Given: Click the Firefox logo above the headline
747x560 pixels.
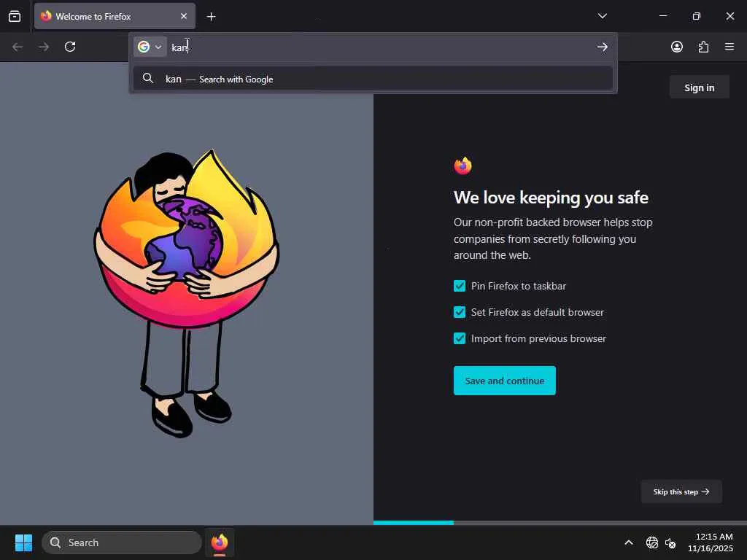Looking at the screenshot, I should [462, 166].
